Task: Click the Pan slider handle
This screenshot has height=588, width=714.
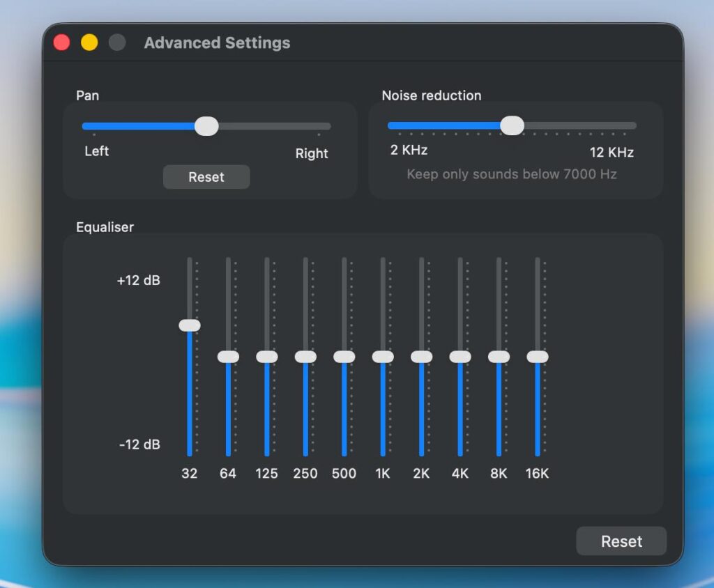Action: pos(206,126)
